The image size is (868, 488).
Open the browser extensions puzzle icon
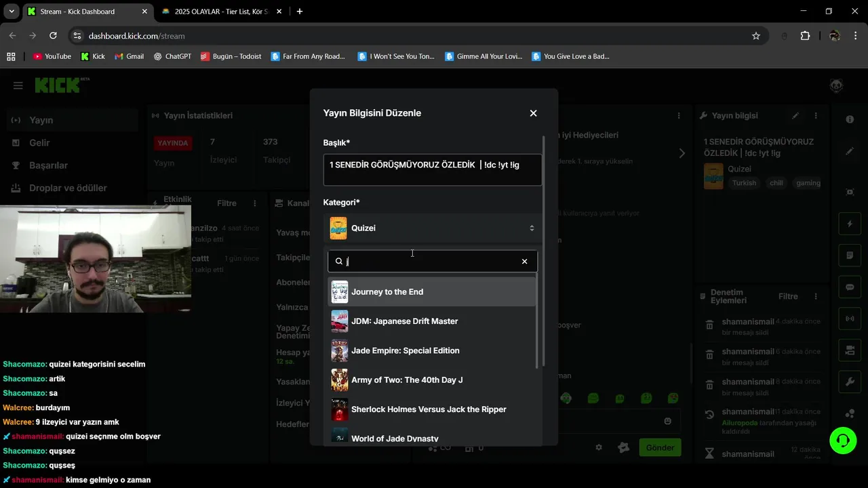tap(805, 36)
